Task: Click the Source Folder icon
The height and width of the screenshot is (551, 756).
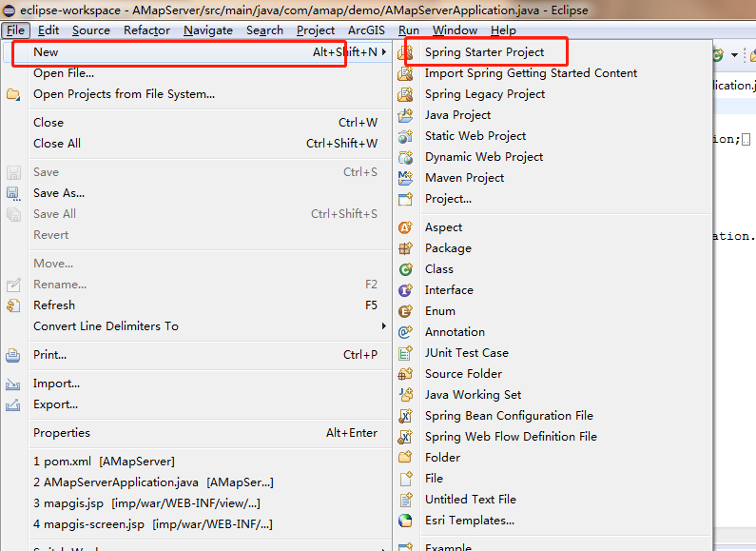Action: [x=405, y=374]
